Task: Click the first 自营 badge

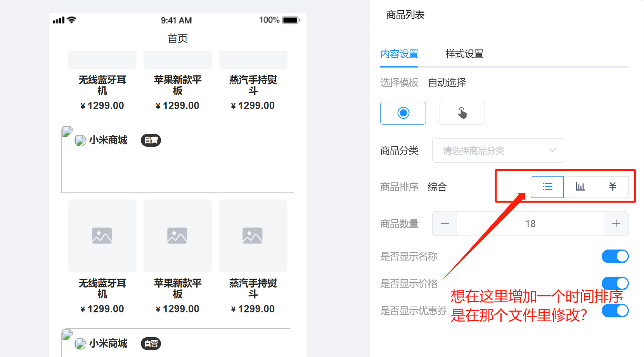Action: 151,140
